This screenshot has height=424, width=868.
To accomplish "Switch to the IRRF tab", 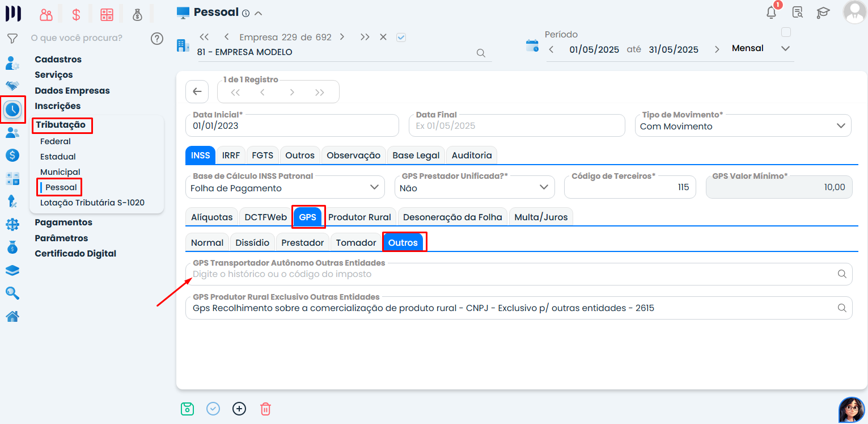I will (231, 155).
